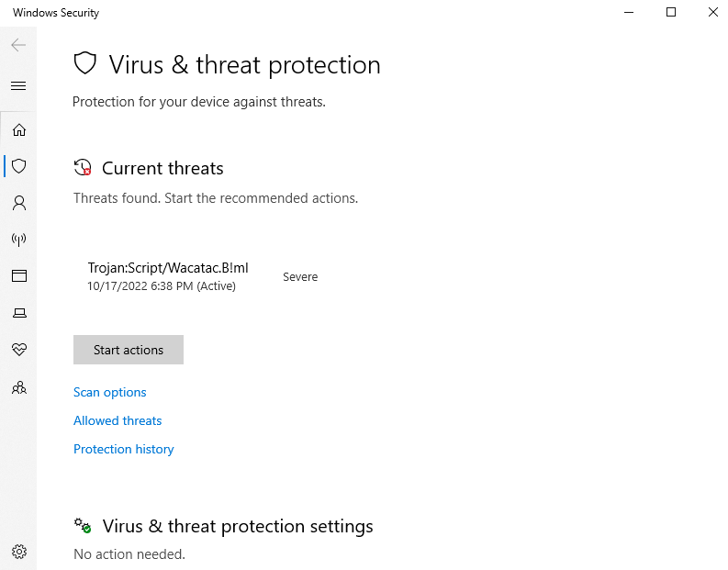
Task: Click the Severe threat level label
Action: pyautogui.click(x=300, y=276)
